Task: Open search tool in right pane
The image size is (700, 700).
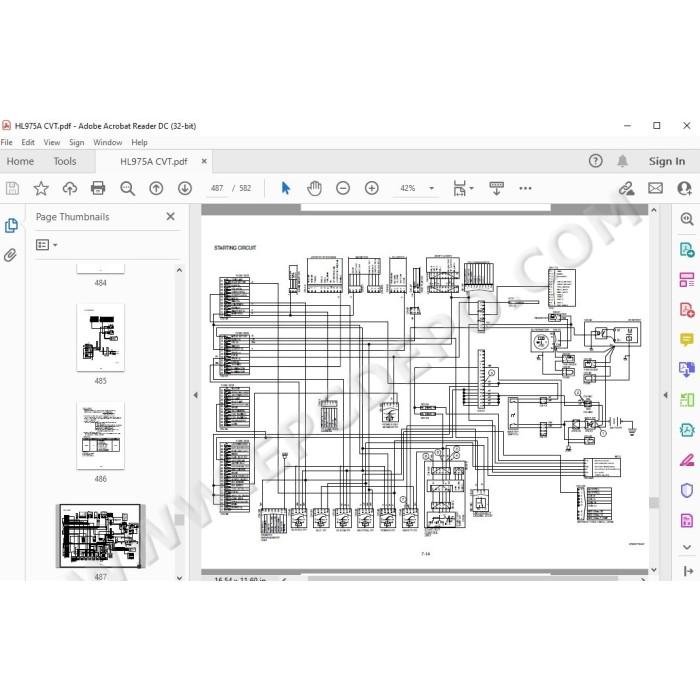Action: point(687,219)
